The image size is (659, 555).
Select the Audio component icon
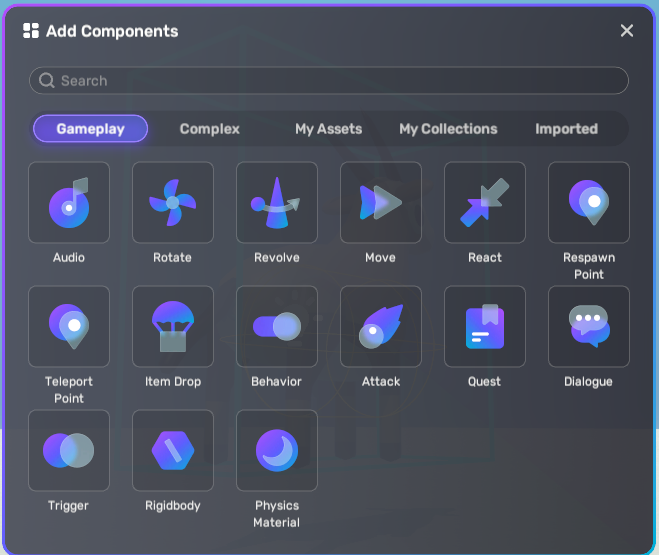(x=69, y=203)
